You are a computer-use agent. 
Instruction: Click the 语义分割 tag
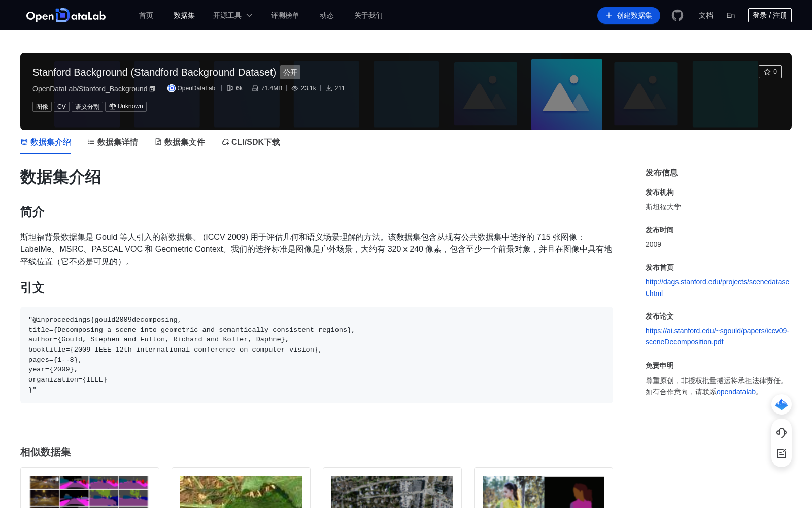[87, 107]
